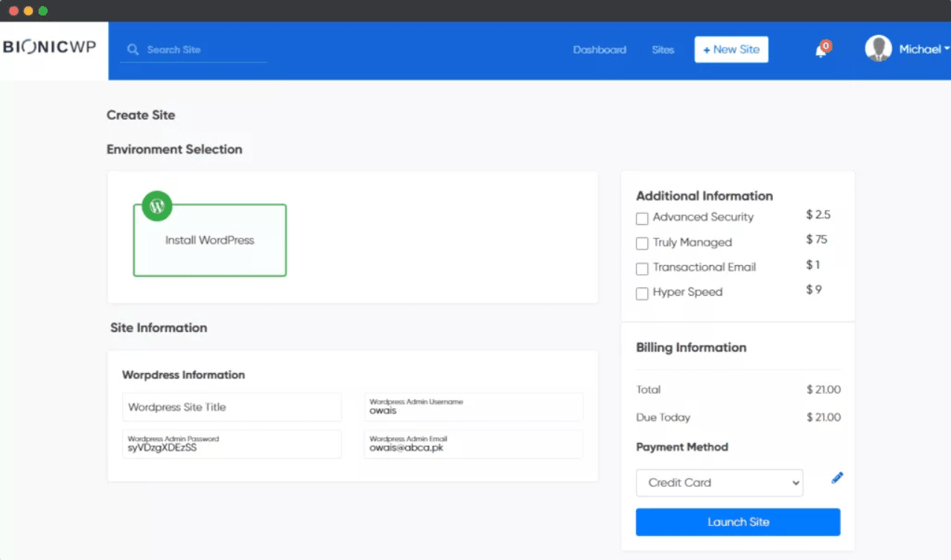Enable the Advanced Security checkbox
This screenshot has width=951, height=560.
click(642, 218)
